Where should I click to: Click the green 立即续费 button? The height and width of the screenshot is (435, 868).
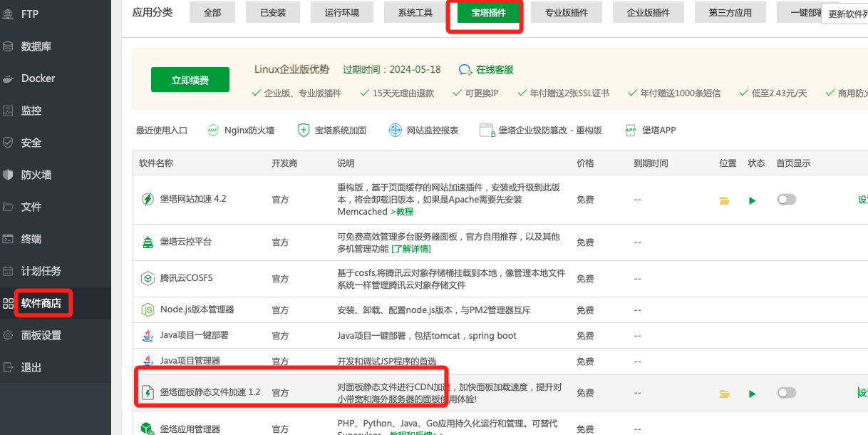click(x=190, y=80)
